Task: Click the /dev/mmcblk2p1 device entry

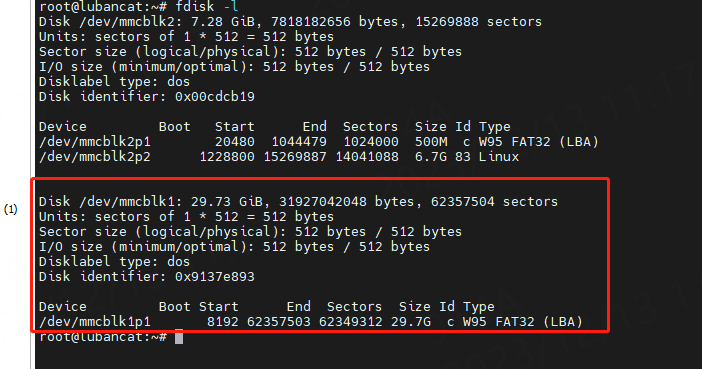Action: [x=95, y=142]
